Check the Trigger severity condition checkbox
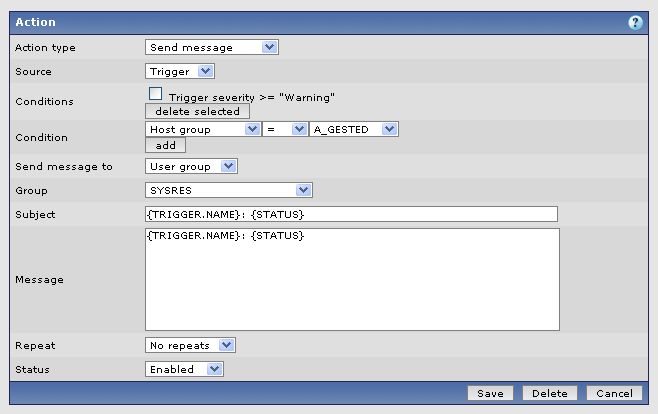This screenshot has height=414, width=658. (155, 94)
